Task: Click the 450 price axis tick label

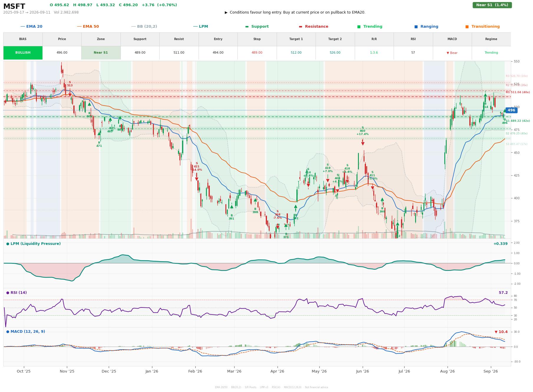Action: (517, 153)
